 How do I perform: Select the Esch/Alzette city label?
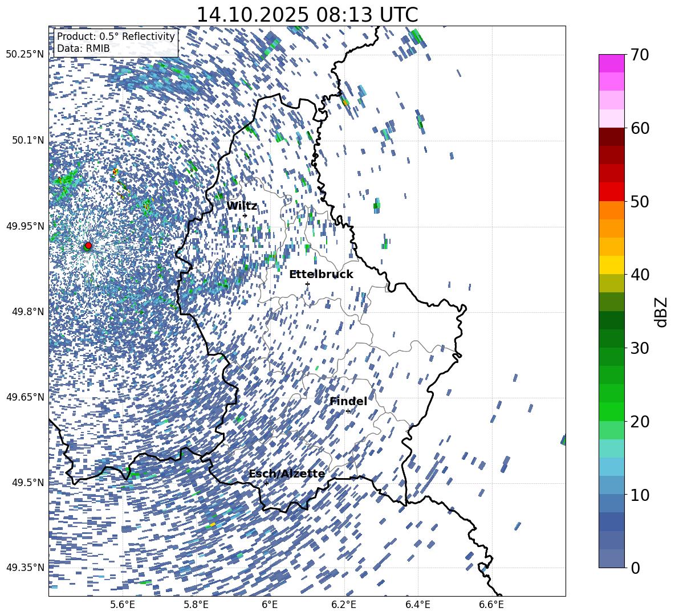click(287, 474)
